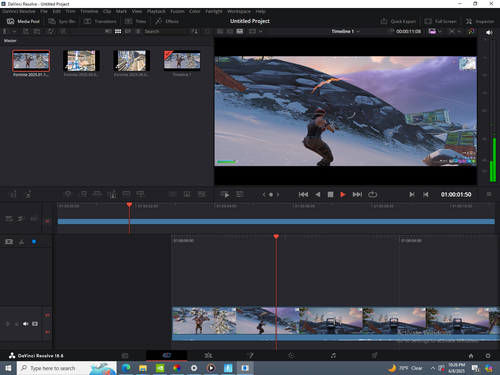The width and height of the screenshot is (500, 375).
Task: Select the Timeline 1 thumbnail in media pool
Action: [182, 61]
